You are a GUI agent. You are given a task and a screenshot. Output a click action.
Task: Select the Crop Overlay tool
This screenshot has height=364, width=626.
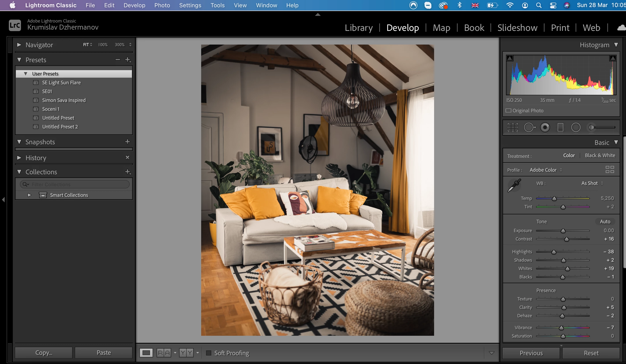512,128
